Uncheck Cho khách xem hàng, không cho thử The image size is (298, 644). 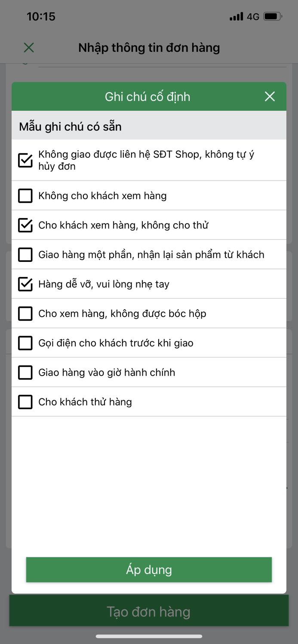coord(25,225)
